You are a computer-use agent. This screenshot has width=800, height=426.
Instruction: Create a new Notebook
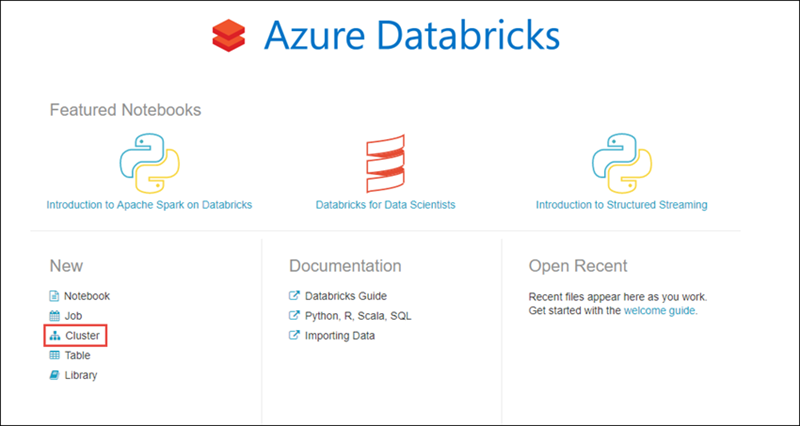pos(87,296)
